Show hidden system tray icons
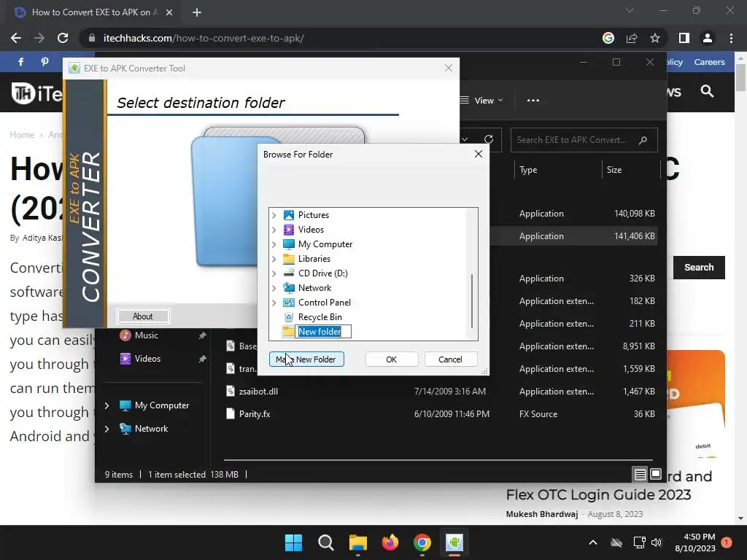The height and width of the screenshot is (560, 747). pyautogui.click(x=592, y=542)
